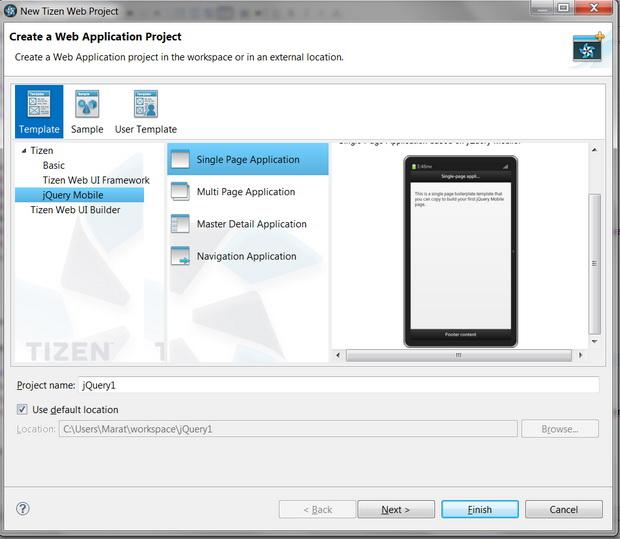The height and width of the screenshot is (539, 620).
Task: Select Tizen Web UI Builder category
Action: click(75, 210)
